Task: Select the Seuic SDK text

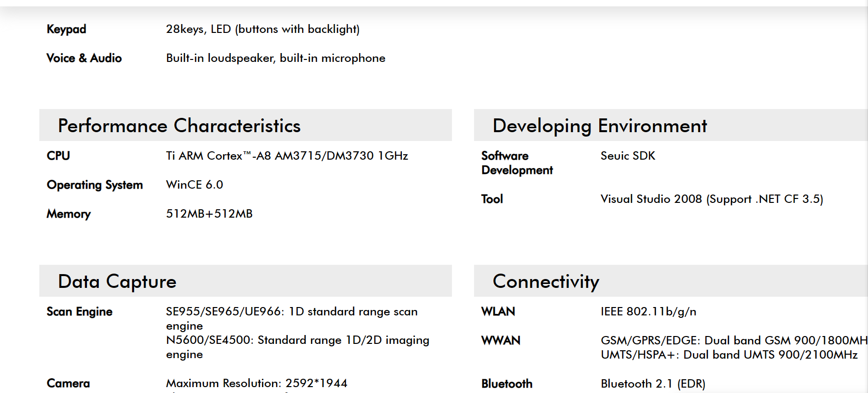Action: click(x=628, y=156)
